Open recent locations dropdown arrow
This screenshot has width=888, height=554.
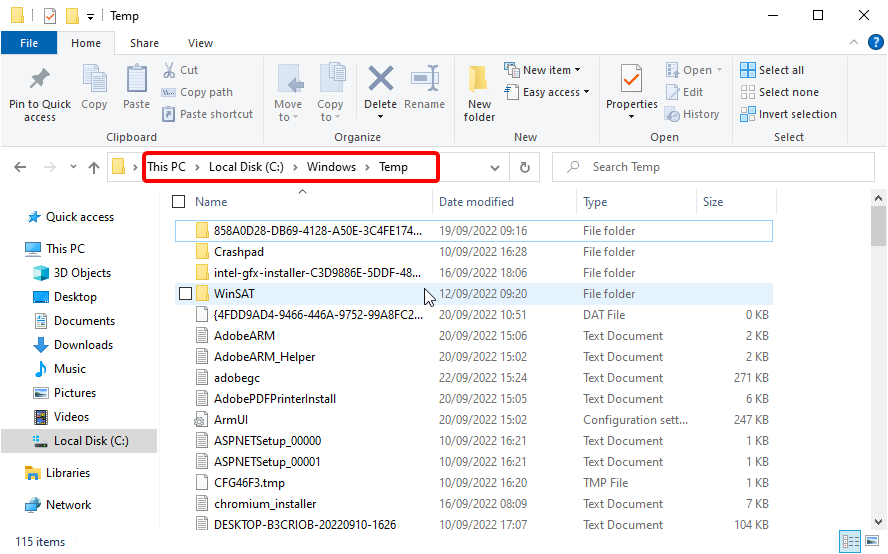(x=73, y=167)
